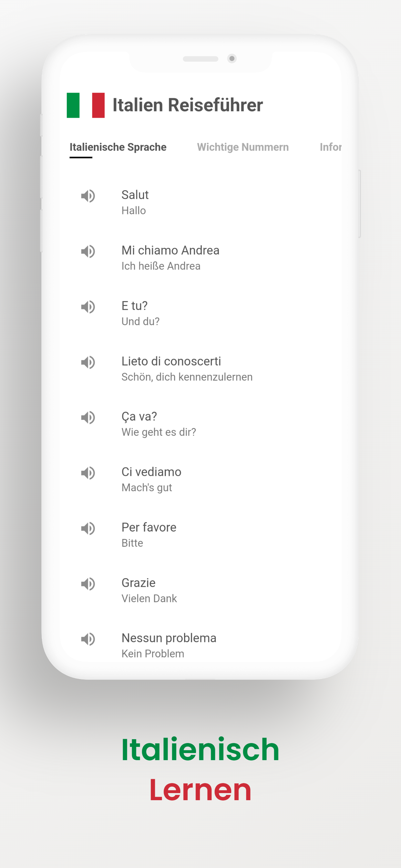The height and width of the screenshot is (868, 401).
Task: Tap the Hallo translation text
Action: 133,211
